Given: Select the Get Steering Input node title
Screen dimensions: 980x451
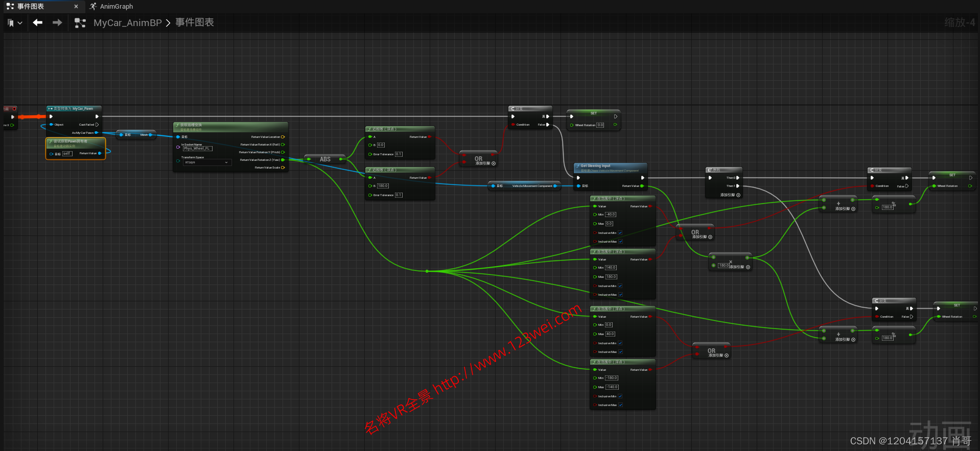Looking at the screenshot, I should click(595, 166).
